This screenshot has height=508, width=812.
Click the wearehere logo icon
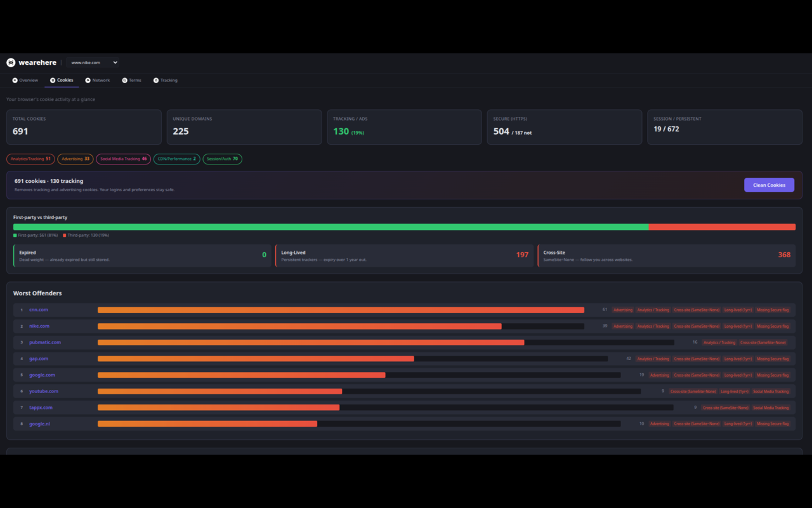point(11,63)
